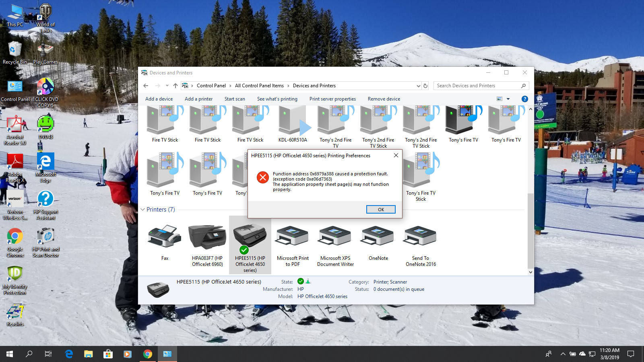
Task: Open the recent locations dropdown
Action: tap(167, 86)
